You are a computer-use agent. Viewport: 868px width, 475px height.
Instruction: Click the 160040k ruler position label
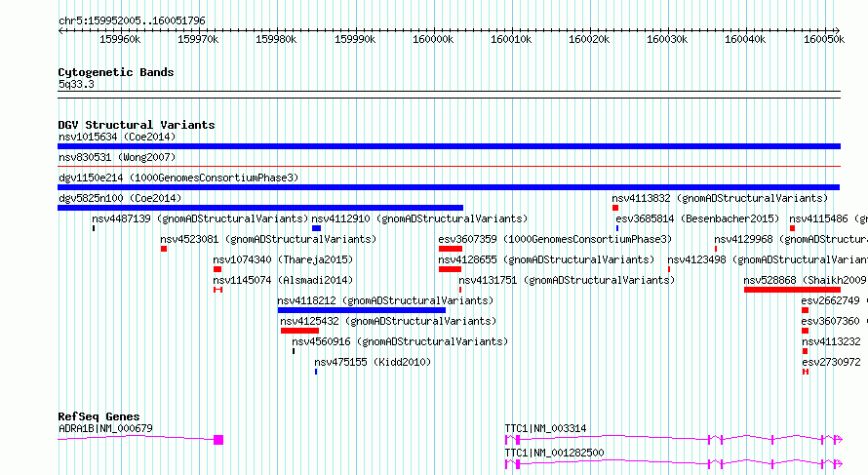click(745, 39)
